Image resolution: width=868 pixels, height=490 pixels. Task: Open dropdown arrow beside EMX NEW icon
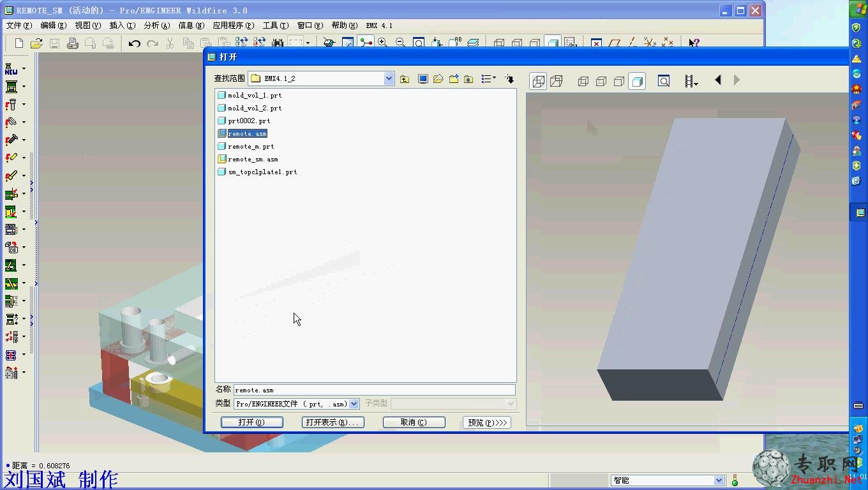(x=24, y=68)
